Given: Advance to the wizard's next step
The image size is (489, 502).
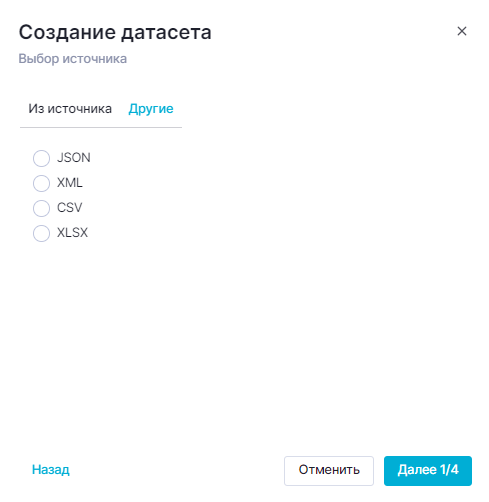Looking at the screenshot, I should click(x=428, y=471).
